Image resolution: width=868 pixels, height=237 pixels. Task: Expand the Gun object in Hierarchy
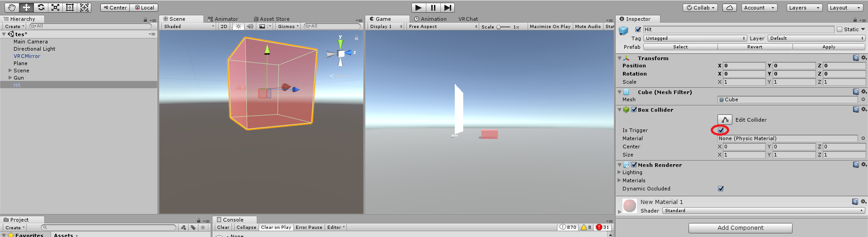tap(10, 78)
